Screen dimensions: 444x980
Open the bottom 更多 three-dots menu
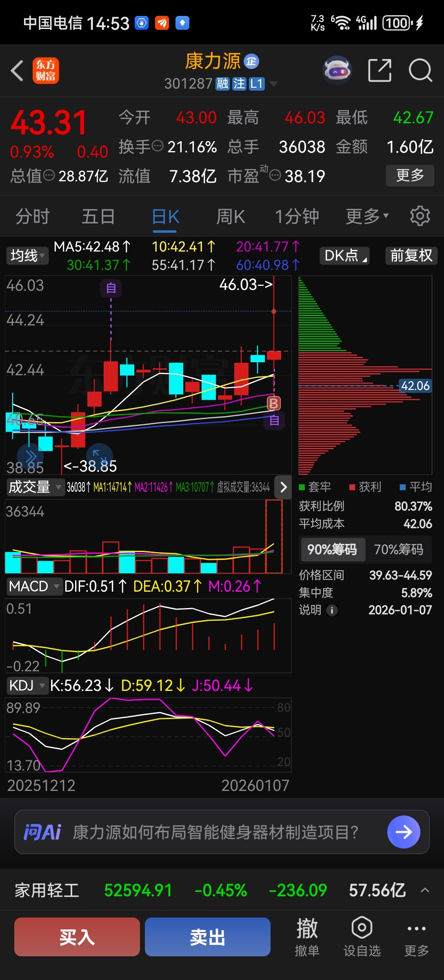(417, 937)
